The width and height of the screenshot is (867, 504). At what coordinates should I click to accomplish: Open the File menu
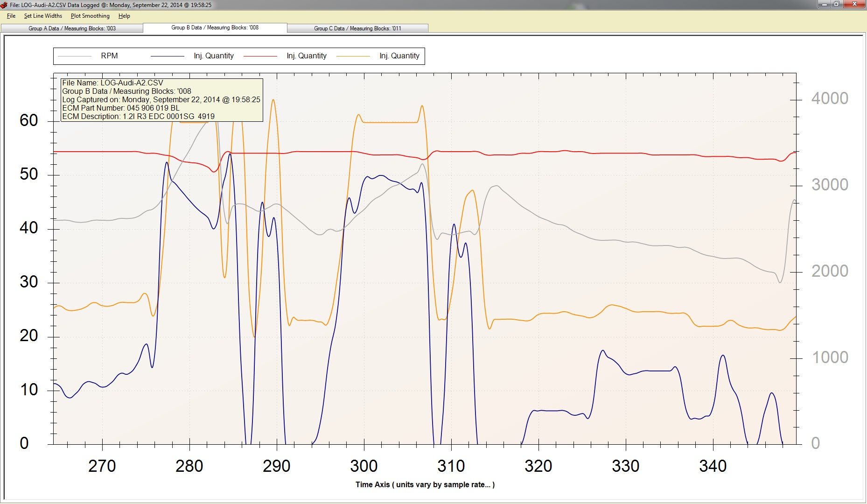[11, 16]
